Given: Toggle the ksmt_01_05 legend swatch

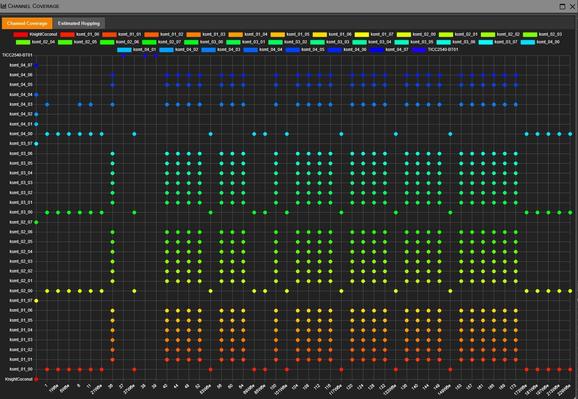Looking at the screenshot, I should 278,34.
